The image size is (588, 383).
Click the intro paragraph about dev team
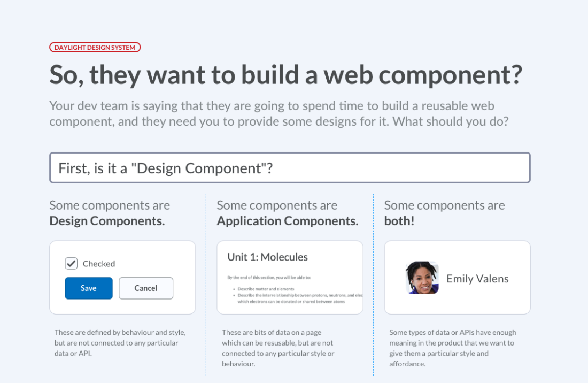(279, 113)
